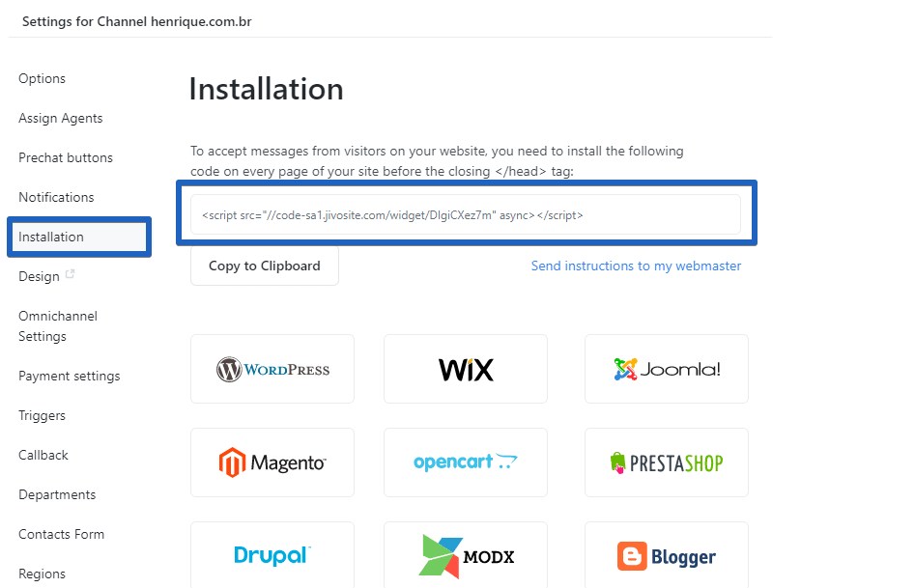Select Notifications in the sidebar

56,198
